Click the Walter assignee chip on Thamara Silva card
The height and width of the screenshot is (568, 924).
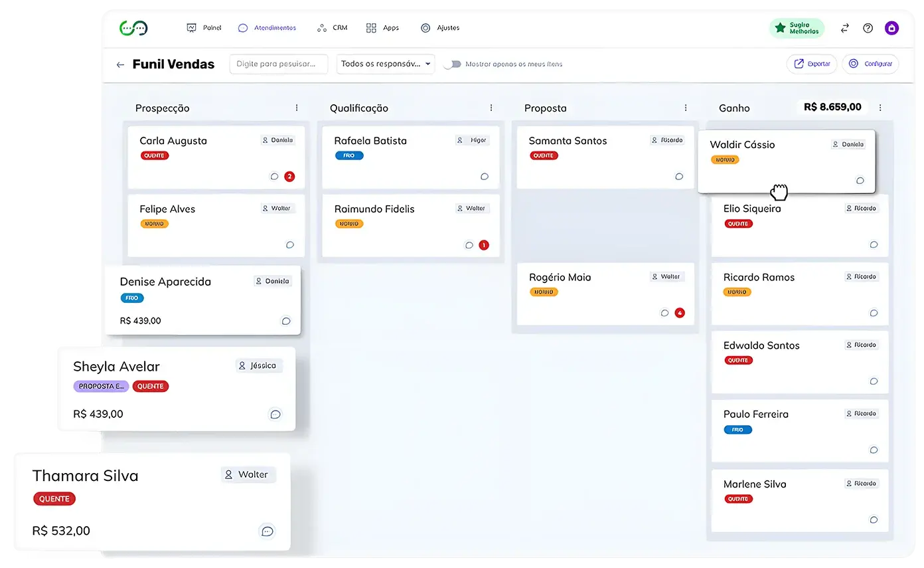coord(248,474)
